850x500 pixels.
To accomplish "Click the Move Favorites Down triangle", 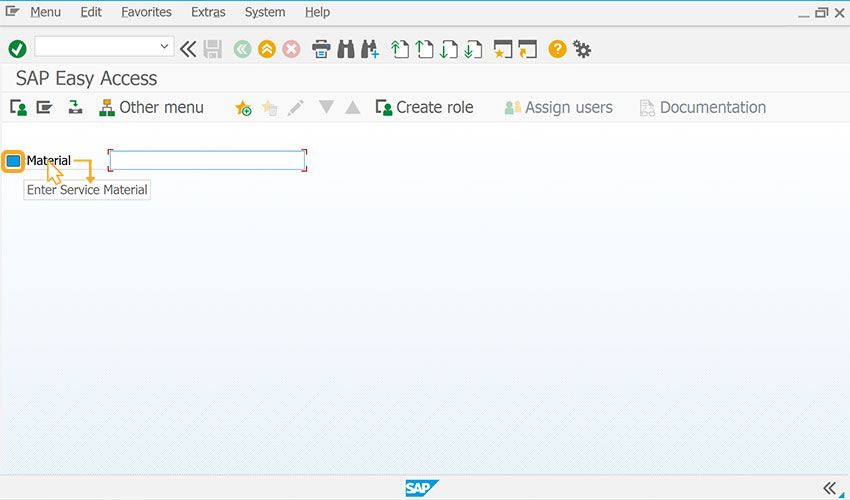I will point(326,107).
